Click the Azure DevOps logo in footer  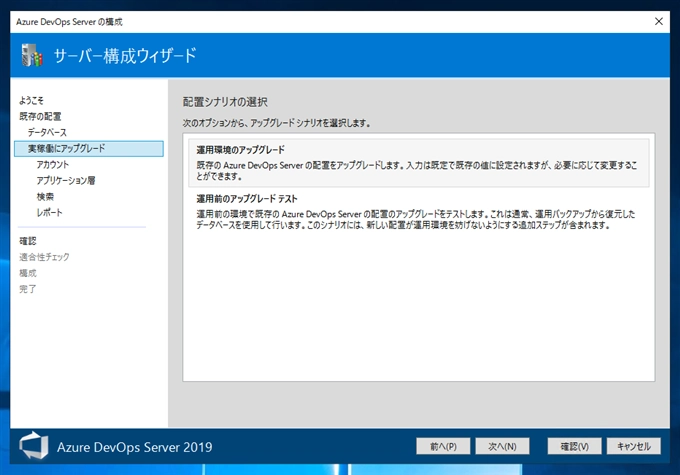pos(34,446)
